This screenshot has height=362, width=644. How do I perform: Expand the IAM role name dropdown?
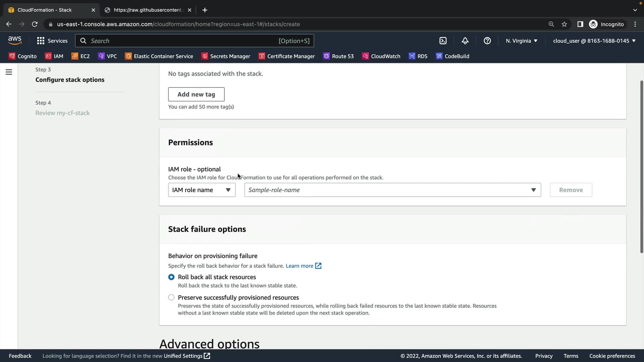(202, 190)
